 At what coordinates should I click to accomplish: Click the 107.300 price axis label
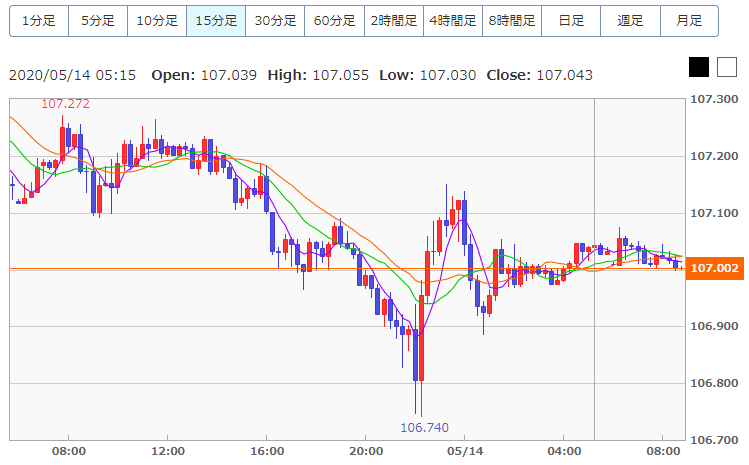pyautogui.click(x=714, y=99)
